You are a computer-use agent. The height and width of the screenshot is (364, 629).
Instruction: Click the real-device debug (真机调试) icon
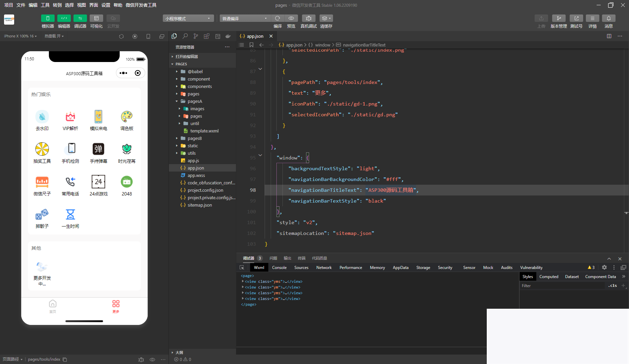coord(308,19)
